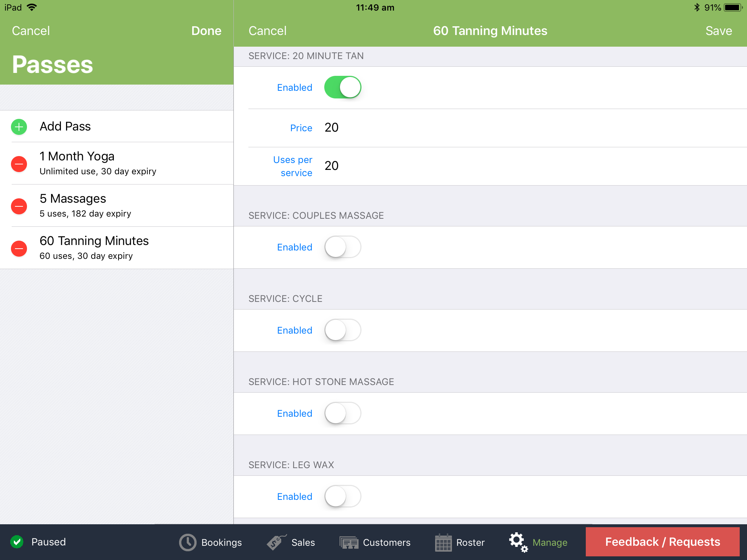This screenshot has height=560, width=747.
Task: Open the Manage tab
Action: coord(538,542)
